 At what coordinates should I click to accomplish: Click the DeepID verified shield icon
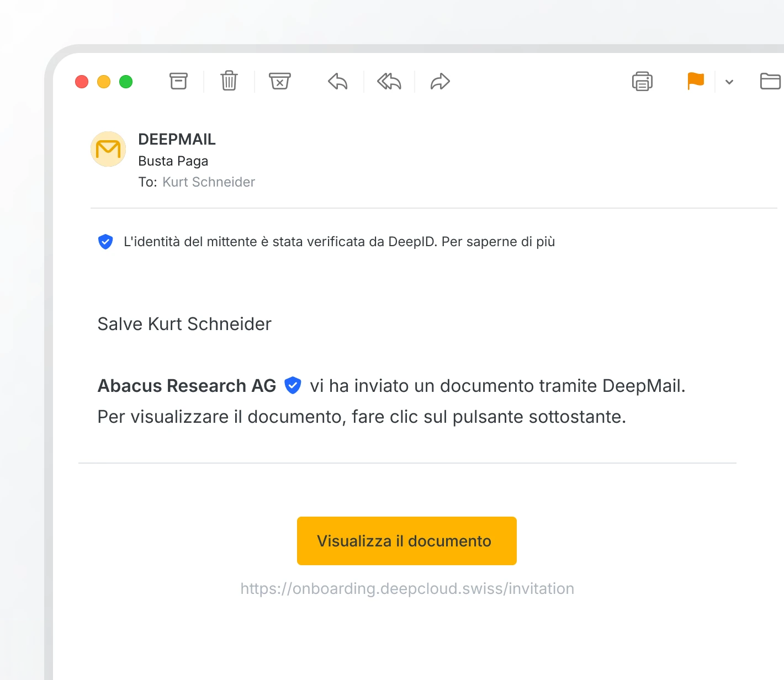click(x=105, y=242)
